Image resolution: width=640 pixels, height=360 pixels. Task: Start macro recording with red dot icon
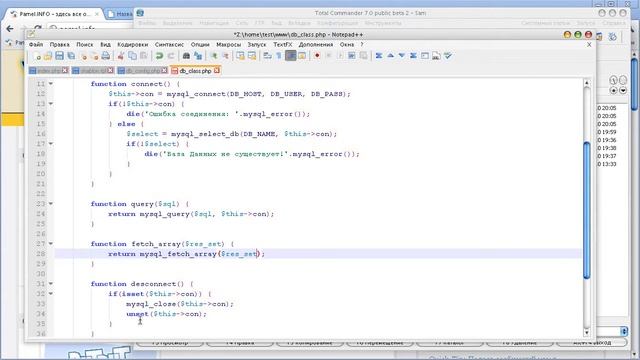pyautogui.click(x=317, y=56)
